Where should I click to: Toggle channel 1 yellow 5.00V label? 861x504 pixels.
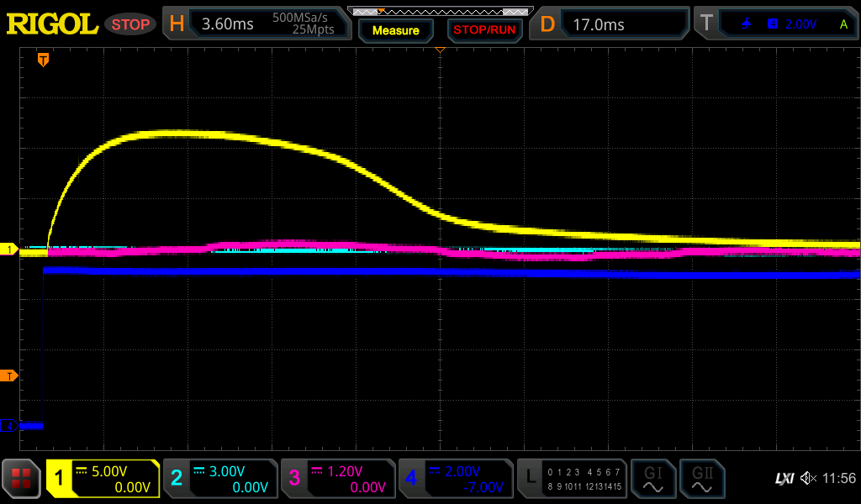(103, 479)
